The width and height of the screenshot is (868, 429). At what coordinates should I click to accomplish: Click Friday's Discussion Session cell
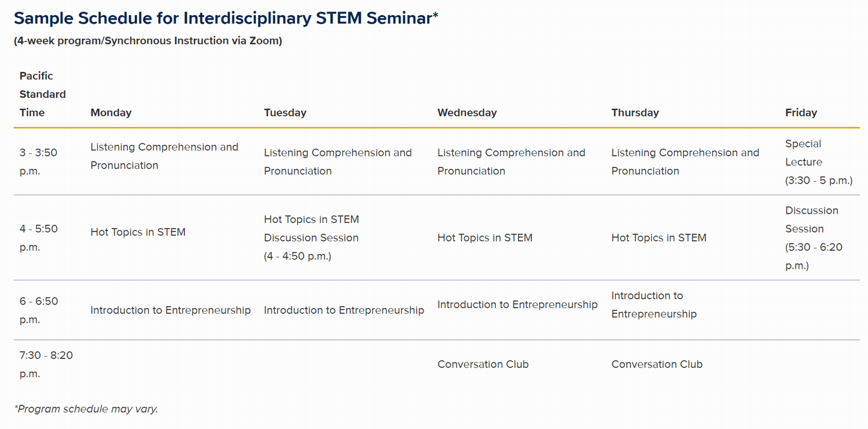pyautogui.click(x=814, y=238)
